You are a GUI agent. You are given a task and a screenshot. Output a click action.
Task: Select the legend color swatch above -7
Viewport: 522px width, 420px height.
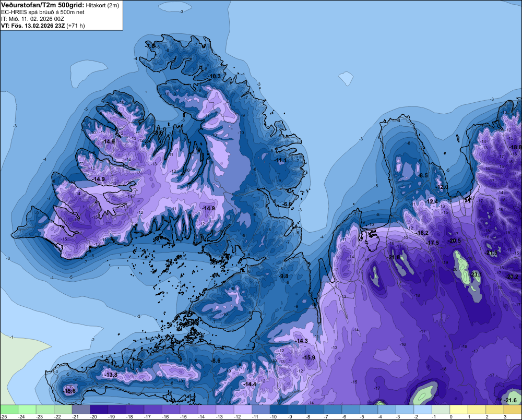(333, 410)
